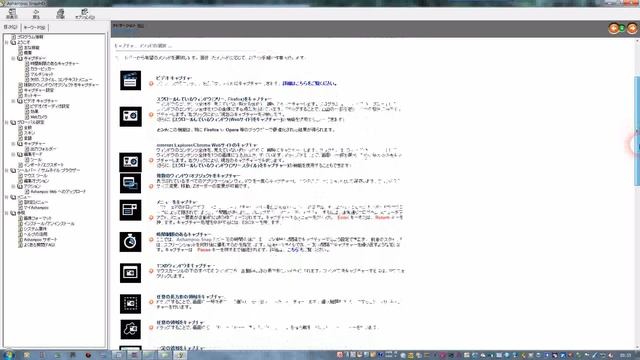This screenshot has height=360, width=640.
Task: Click the menu capture icon
Action: 131,210
